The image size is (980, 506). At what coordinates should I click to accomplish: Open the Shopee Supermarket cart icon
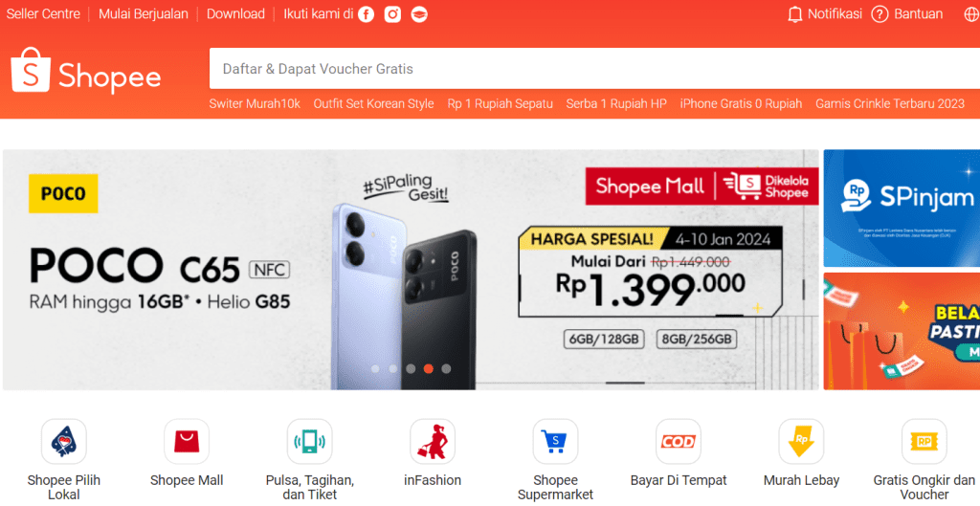(556, 442)
